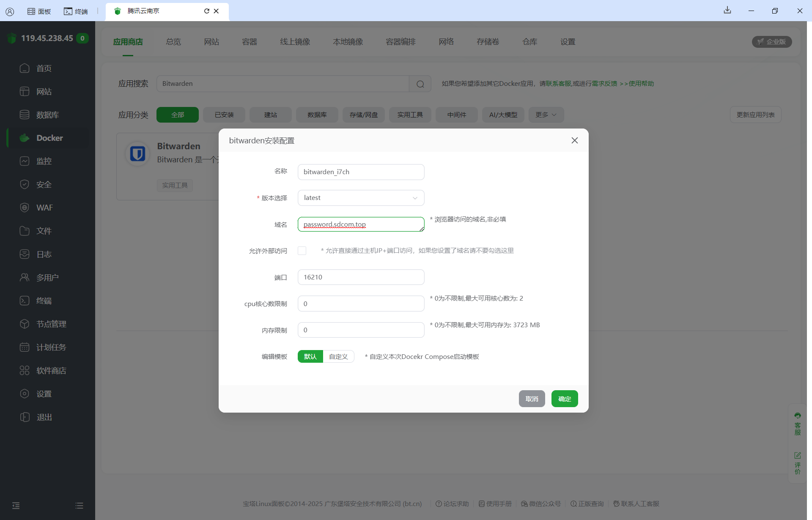812x520 pixels.
Task: Click the scheduled tasks calendar icon
Action: 25,347
